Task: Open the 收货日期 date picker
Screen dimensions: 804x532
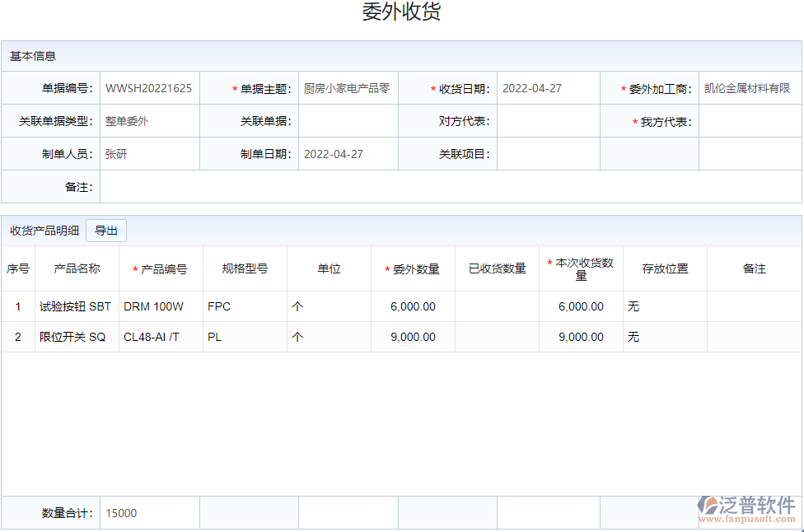Action: pyautogui.click(x=549, y=87)
